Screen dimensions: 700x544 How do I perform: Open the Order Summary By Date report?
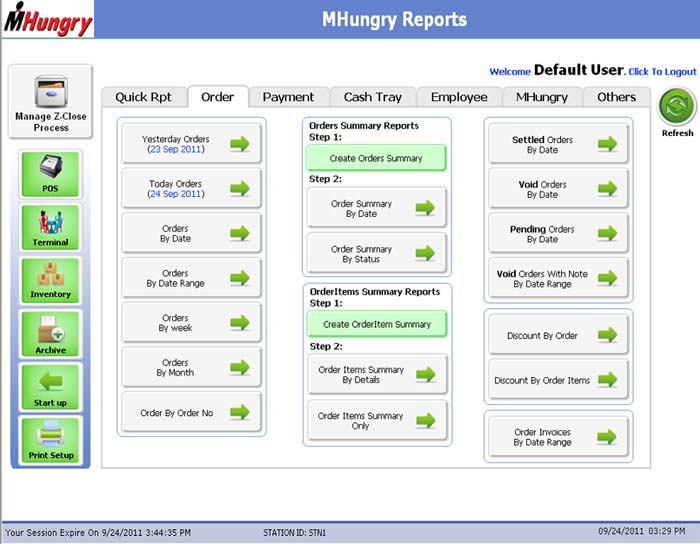pos(377,208)
